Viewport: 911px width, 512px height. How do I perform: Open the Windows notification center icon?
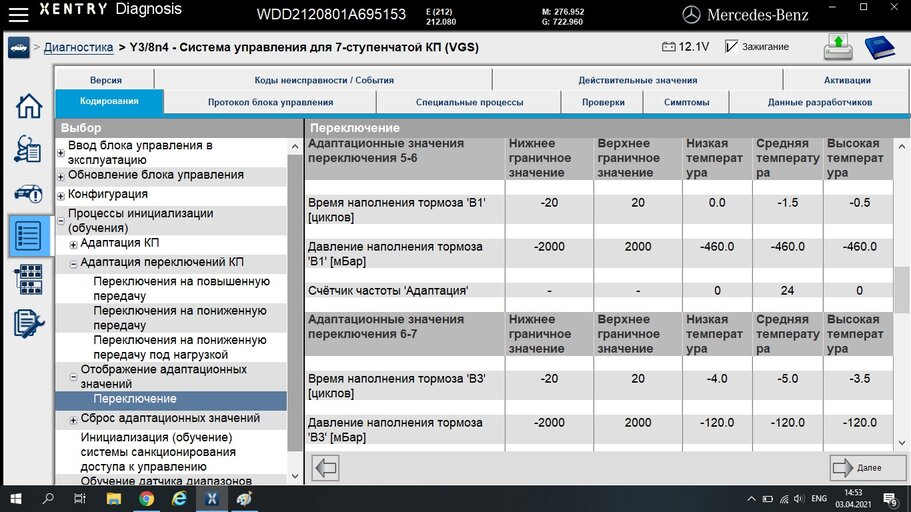point(890,499)
